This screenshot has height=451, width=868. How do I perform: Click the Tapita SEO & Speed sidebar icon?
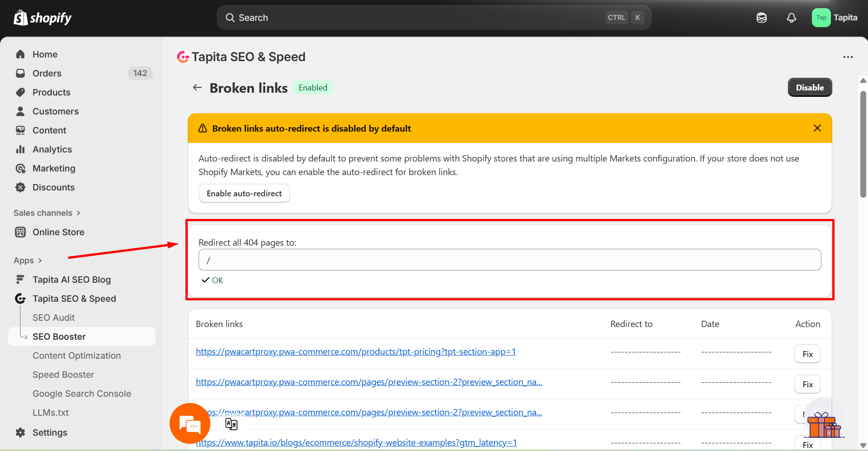click(20, 299)
